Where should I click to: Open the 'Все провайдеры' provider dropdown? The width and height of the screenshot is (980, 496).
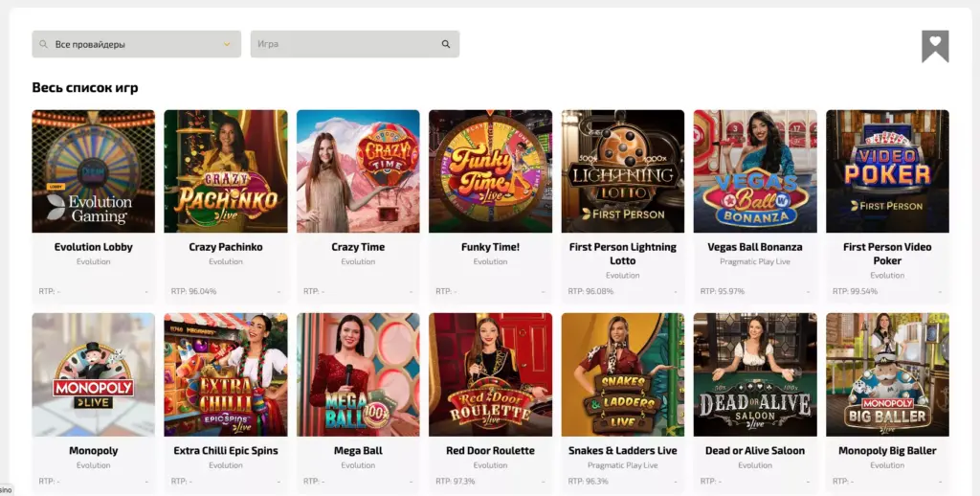(136, 44)
